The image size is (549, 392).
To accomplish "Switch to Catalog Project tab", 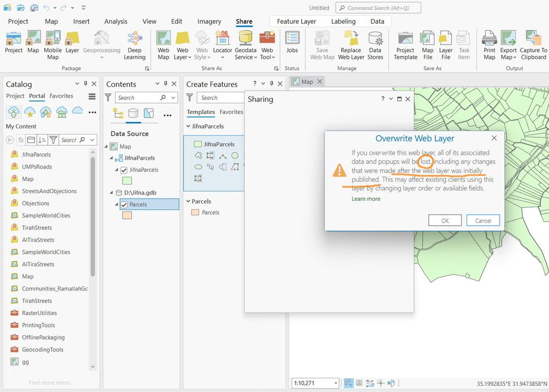I will tap(15, 96).
